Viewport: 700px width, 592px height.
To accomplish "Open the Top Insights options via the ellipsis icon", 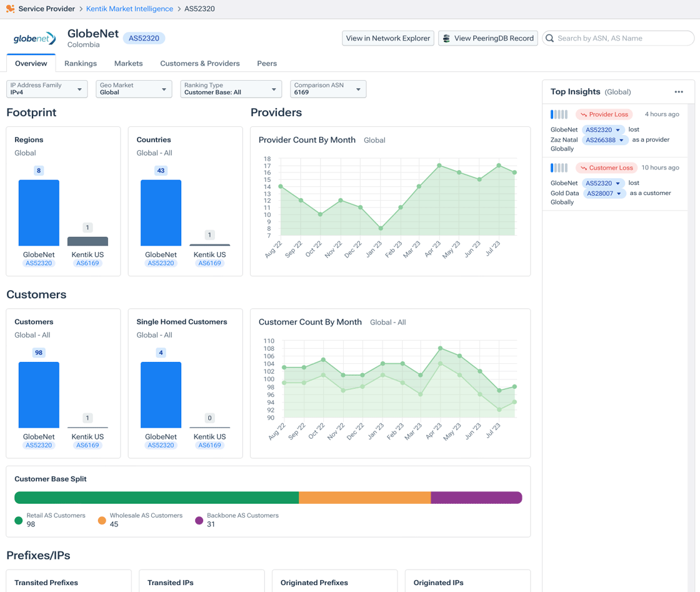I will pyautogui.click(x=679, y=92).
